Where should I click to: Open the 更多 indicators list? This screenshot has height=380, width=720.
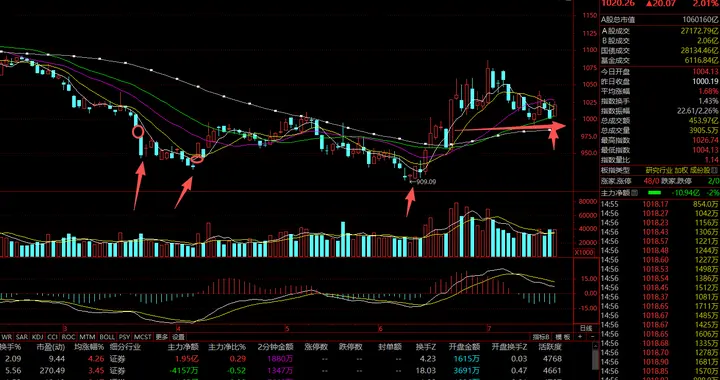[162, 336]
